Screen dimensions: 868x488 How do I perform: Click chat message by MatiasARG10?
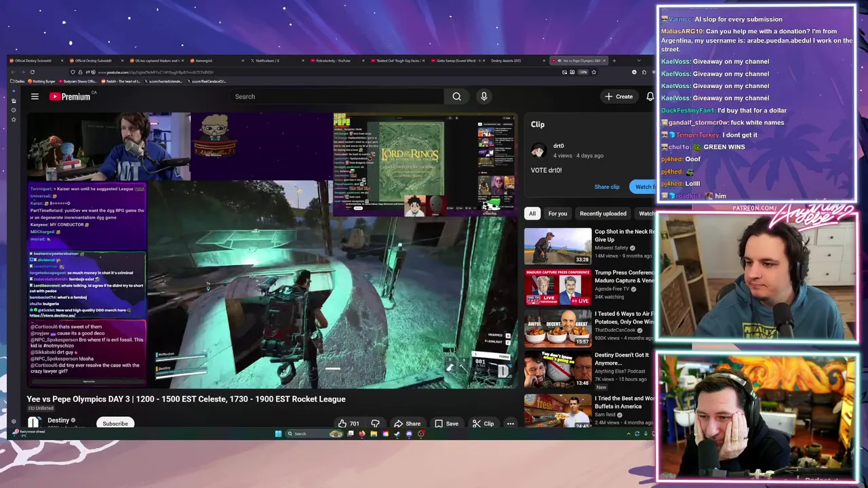tap(757, 40)
